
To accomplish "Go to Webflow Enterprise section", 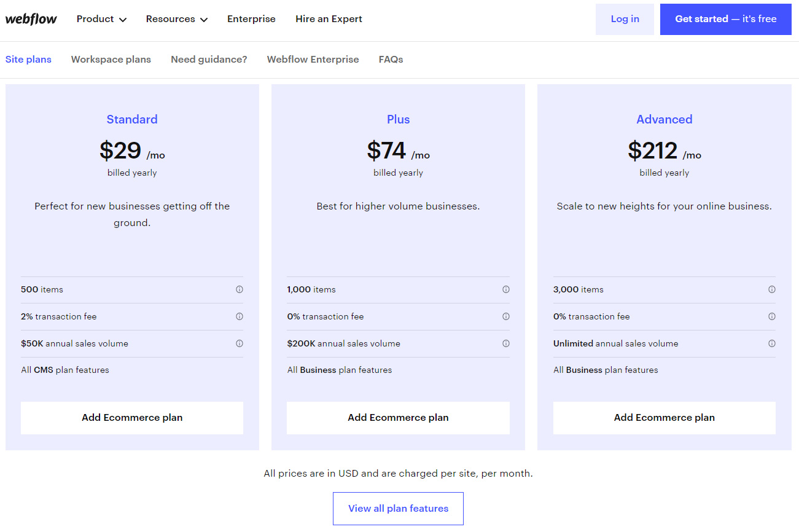I will coord(313,60).
